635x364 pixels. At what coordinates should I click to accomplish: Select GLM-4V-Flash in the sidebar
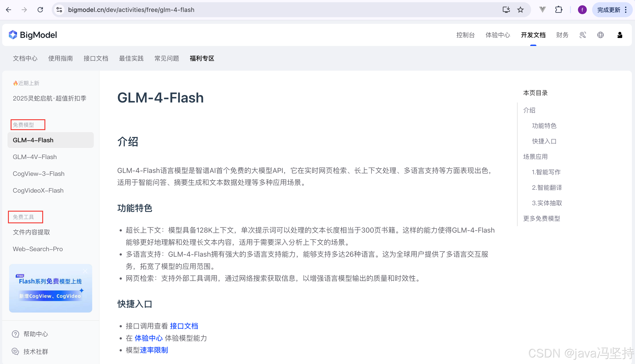tap(35, 157)
